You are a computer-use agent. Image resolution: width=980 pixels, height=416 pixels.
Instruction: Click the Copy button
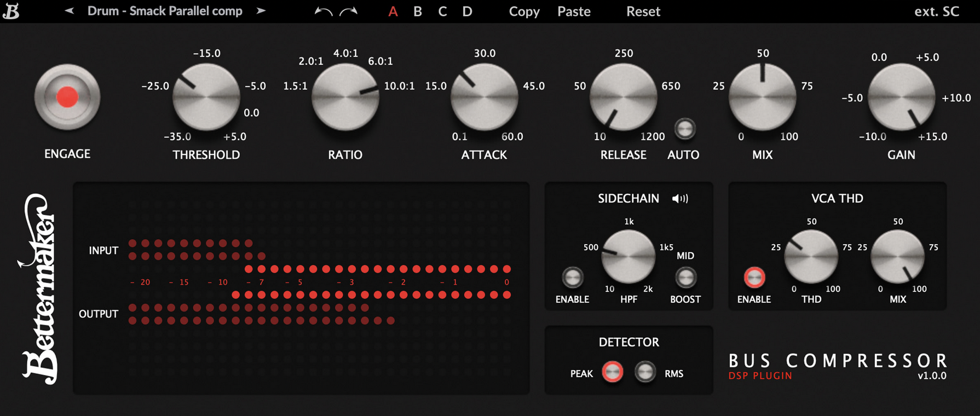pos(524,11)
